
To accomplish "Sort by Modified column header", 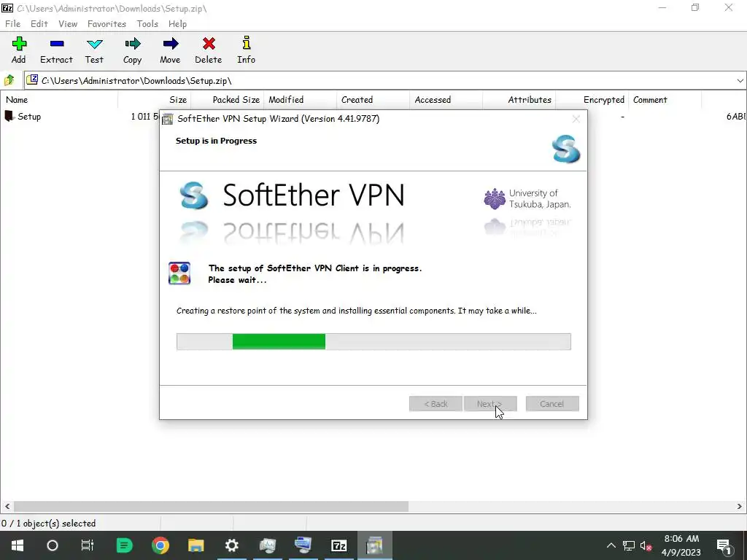I will [300, 99].
